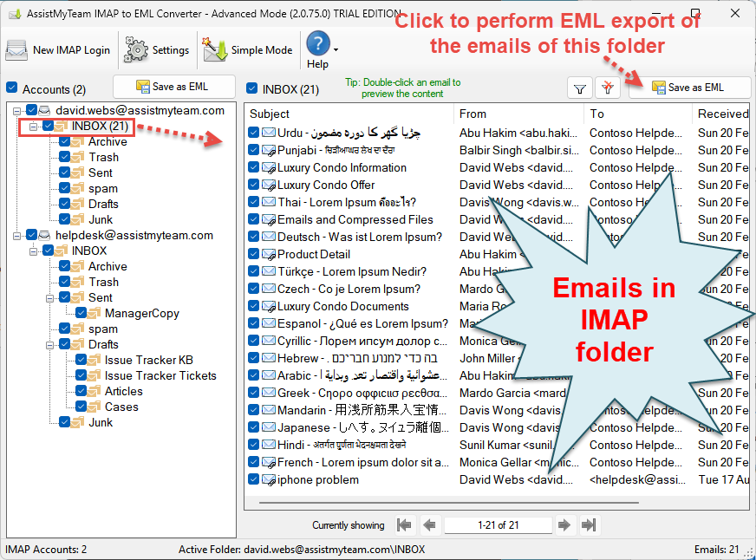Screen dimensions: 756x560
Task: Click envelope icon of Czech email
Action: click(x=269, y=289)
